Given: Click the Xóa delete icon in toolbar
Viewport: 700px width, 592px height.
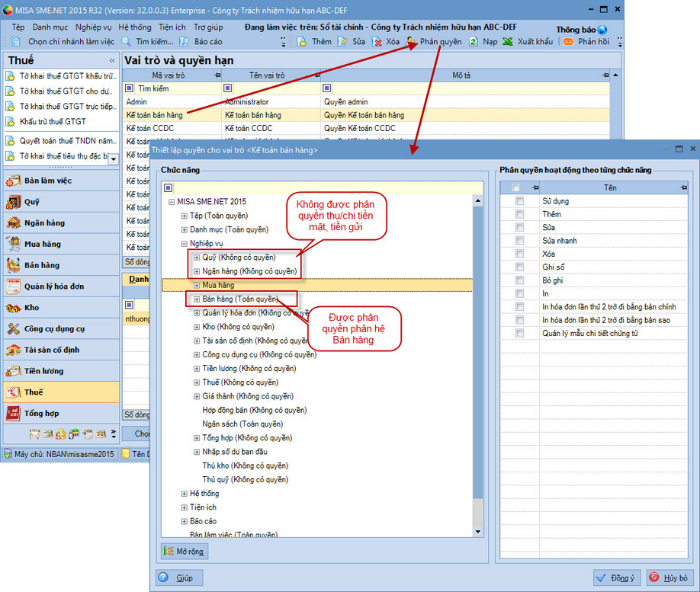Looking at the screenshot, I should 377,42.
